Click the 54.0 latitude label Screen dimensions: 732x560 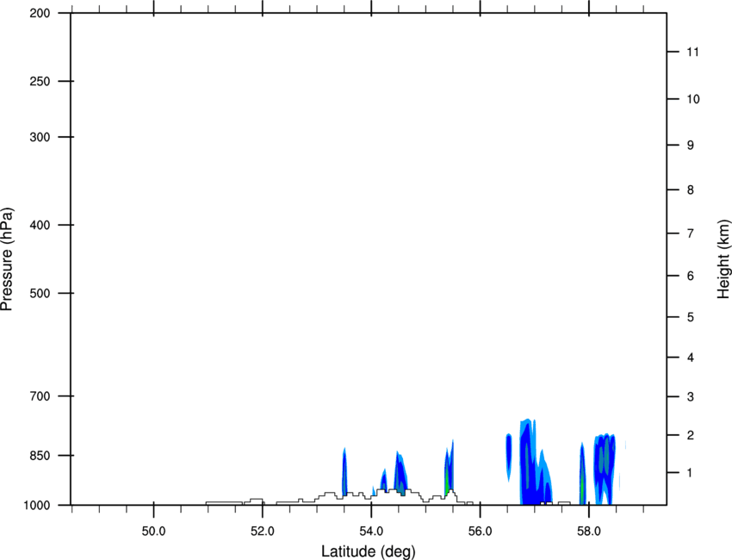372,532
